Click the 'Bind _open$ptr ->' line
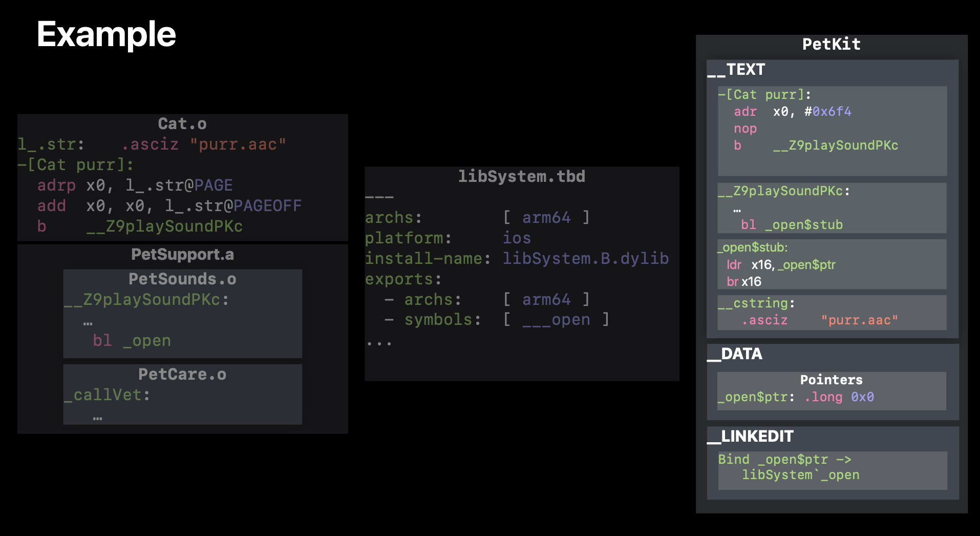The height and width of the screenshot is (536, 980). 784,459
